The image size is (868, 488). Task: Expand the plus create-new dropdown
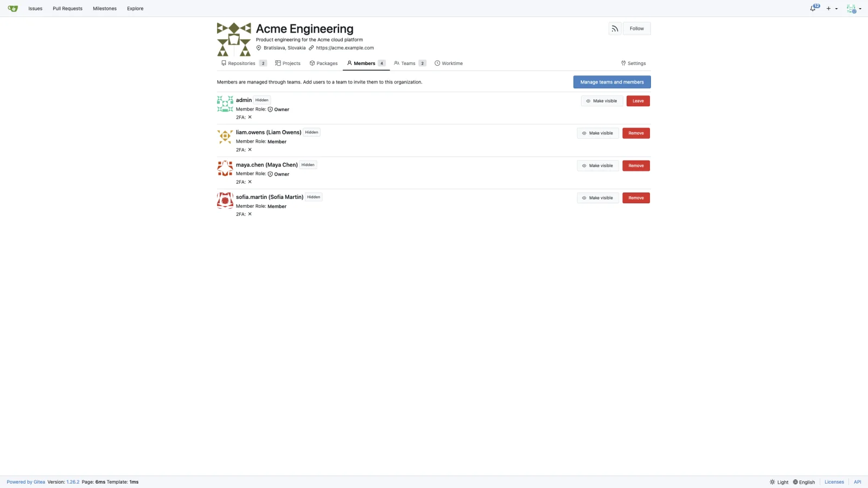pyautogui.click(x=832, y=9)
